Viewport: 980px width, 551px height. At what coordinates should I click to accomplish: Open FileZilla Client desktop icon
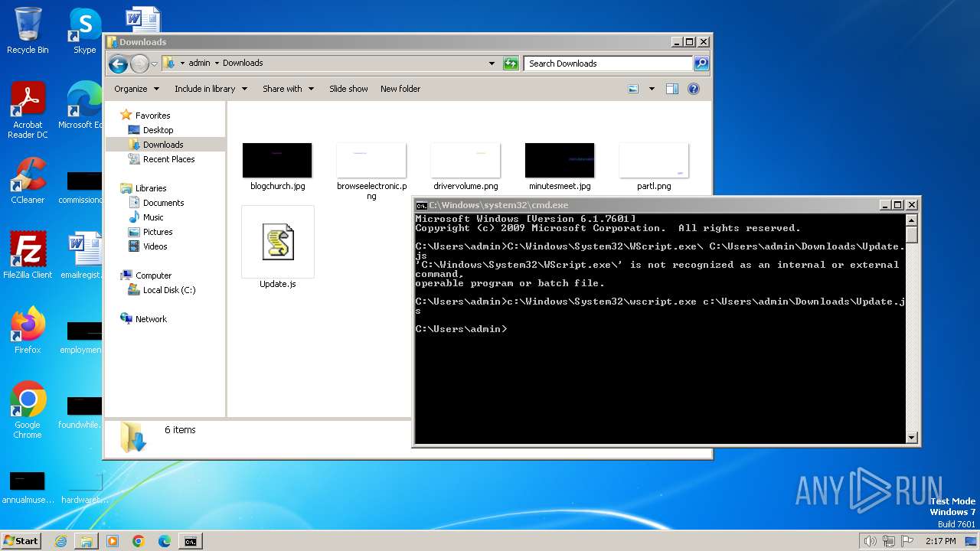(x=28, y=256)
